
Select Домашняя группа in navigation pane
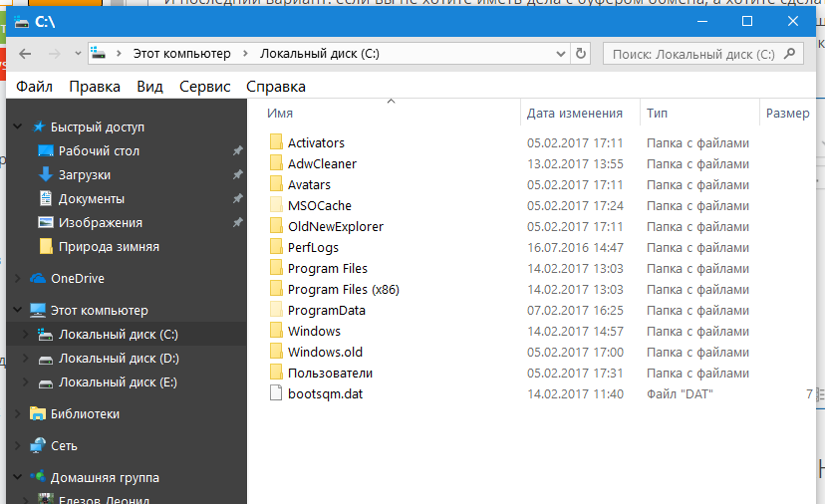(105, 478)
